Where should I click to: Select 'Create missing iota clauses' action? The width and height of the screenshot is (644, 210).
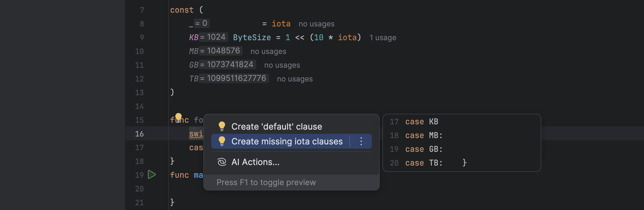click(287, 141)
